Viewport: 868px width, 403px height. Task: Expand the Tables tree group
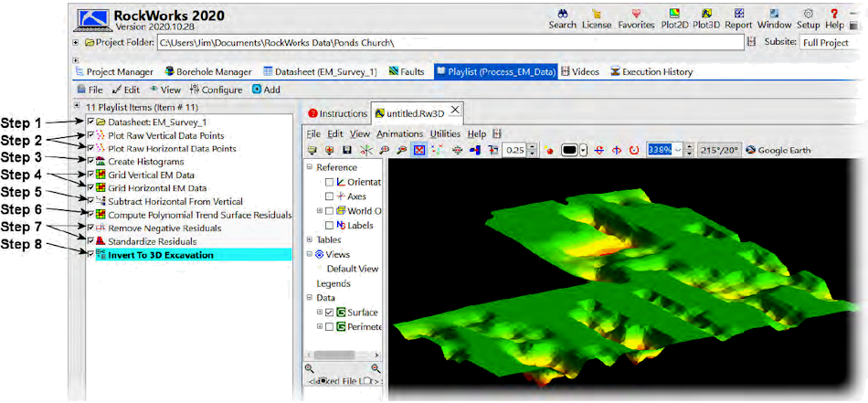(x=310, y=239)
